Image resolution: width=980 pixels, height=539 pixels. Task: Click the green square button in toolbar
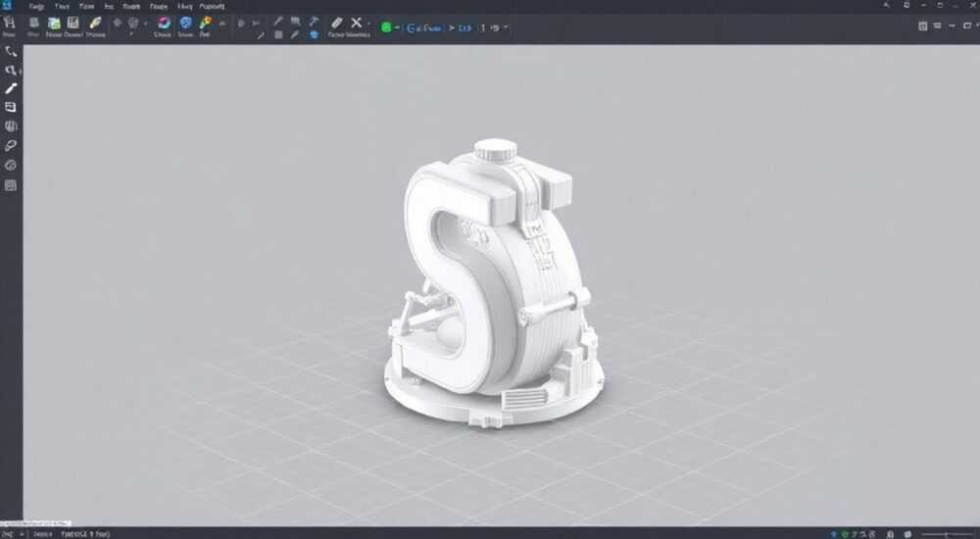[x=386, y=27]
